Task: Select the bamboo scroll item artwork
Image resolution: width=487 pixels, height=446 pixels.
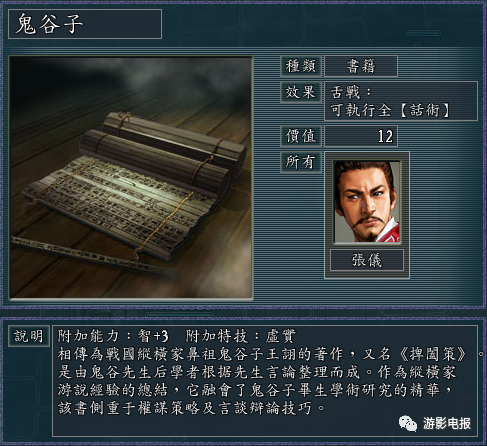Action: pos(131,178)
